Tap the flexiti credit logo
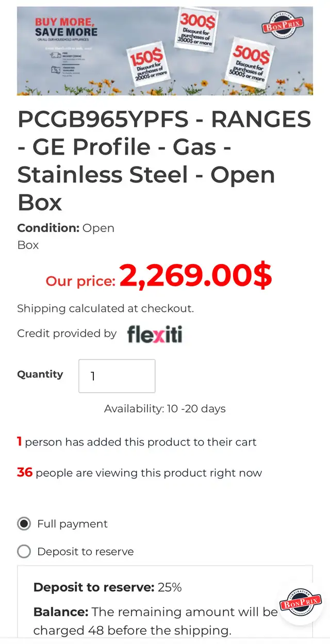The image size is (330, 644). pos(155,334)
